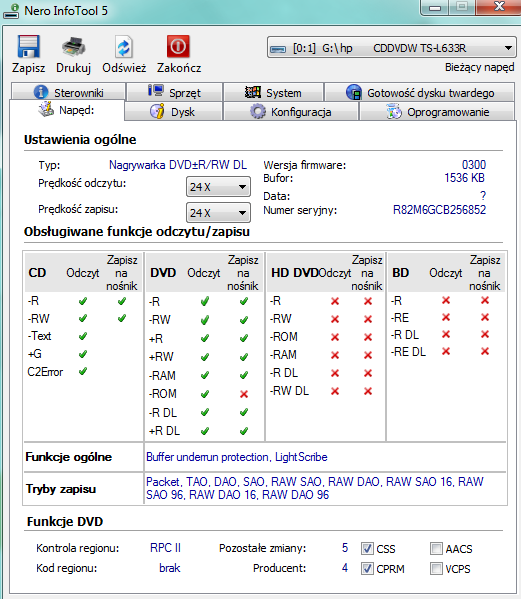Click the red X for HD DVD -ROM read

(x=335, y=337)
